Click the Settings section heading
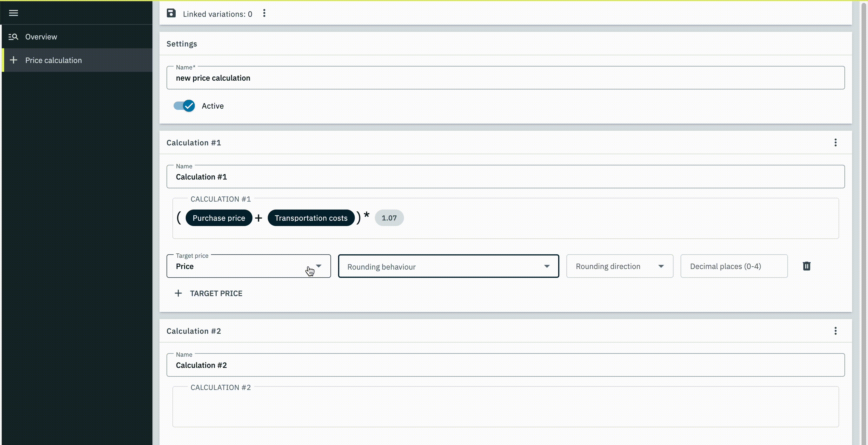The width and height of the screenshot is (868, 445). click(x=182, y=44)
